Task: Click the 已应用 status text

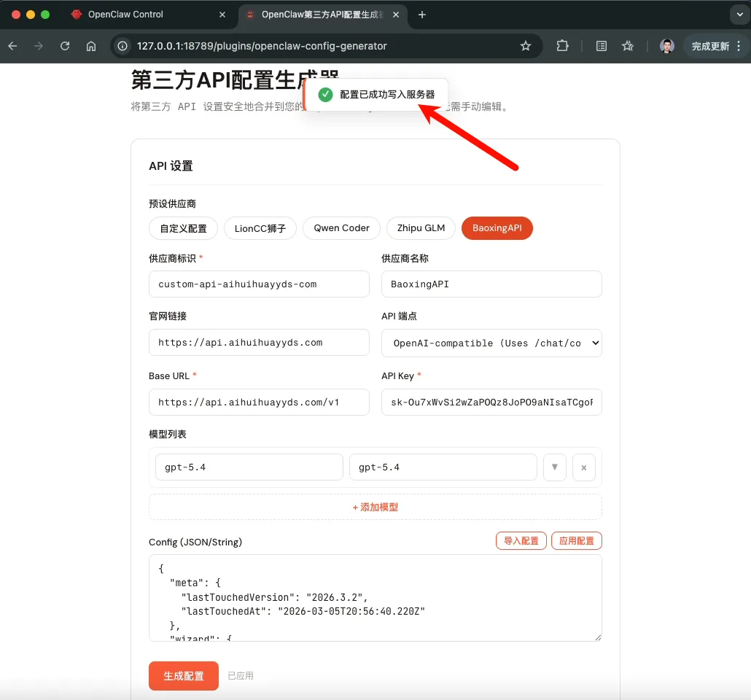Action: click(x=241, y=676)
